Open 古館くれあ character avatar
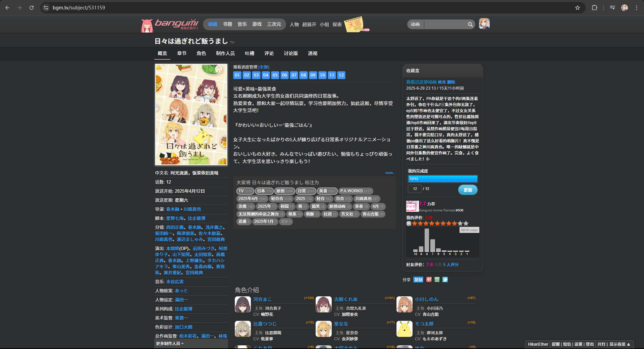 coord(324,304)
